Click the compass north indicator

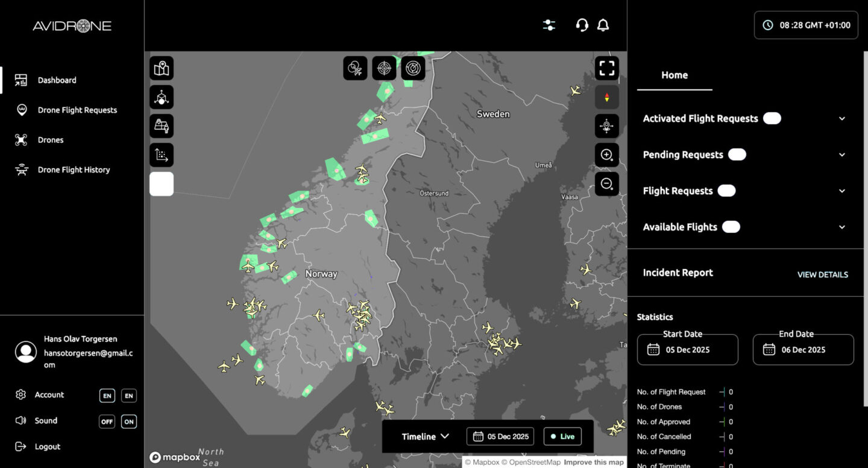click(606, 97)
